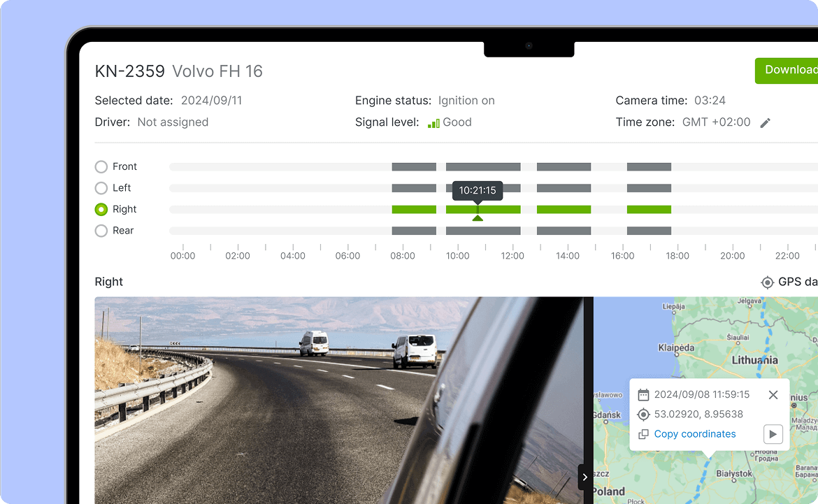Click the Not assigned driver value
The image size is (818, 504).
[x=173, y=122]
